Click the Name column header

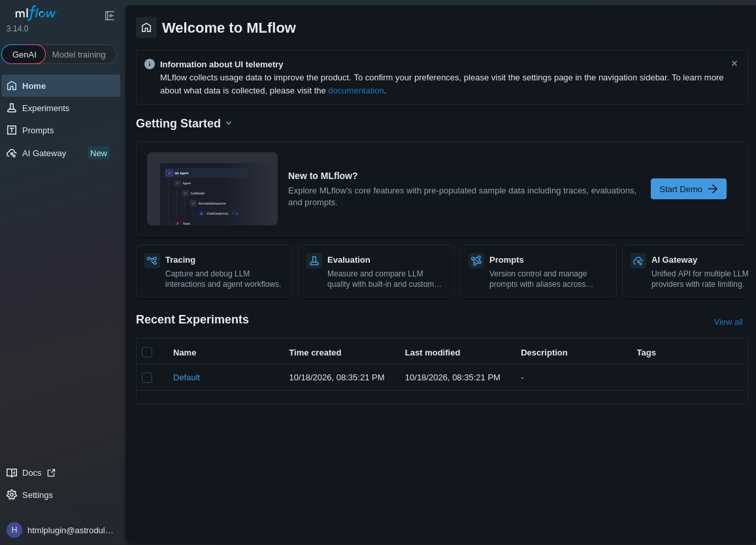pos(185,353)
